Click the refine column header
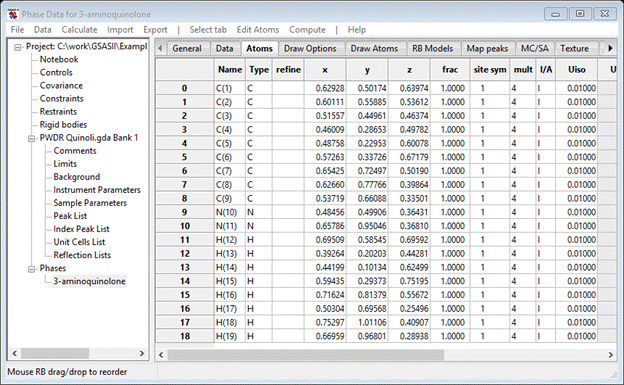This screenshot has width=624, height=385. tap(289, 70)
